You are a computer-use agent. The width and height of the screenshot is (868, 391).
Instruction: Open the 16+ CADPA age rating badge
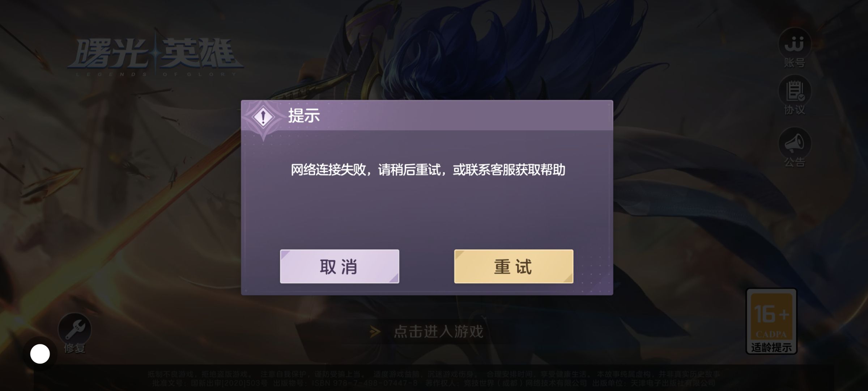[x=771, y=321]
